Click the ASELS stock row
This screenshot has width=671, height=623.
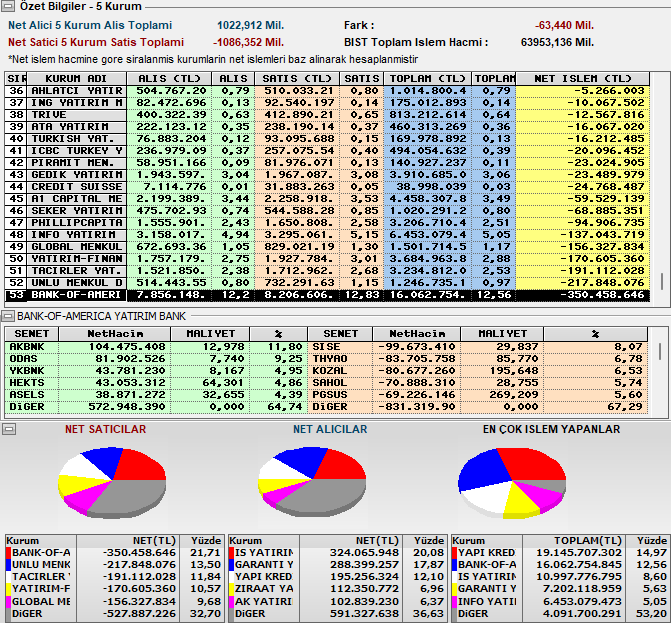[156, 395]
